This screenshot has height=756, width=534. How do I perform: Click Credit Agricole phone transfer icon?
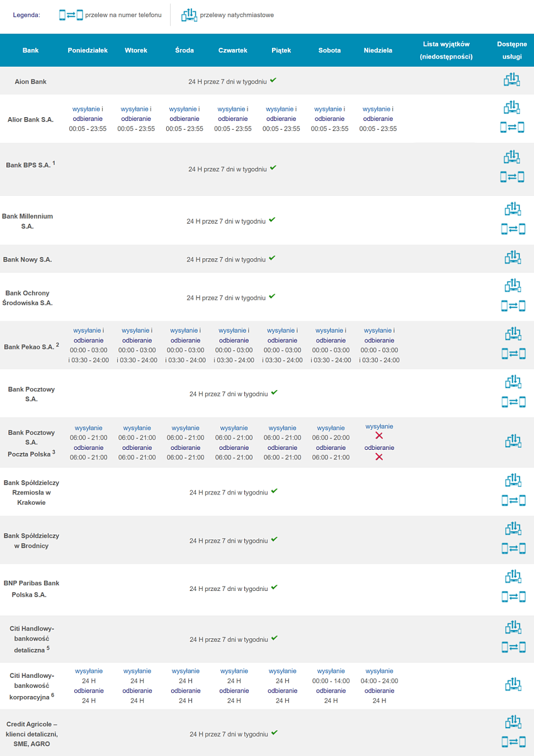[x=513, y=742]
